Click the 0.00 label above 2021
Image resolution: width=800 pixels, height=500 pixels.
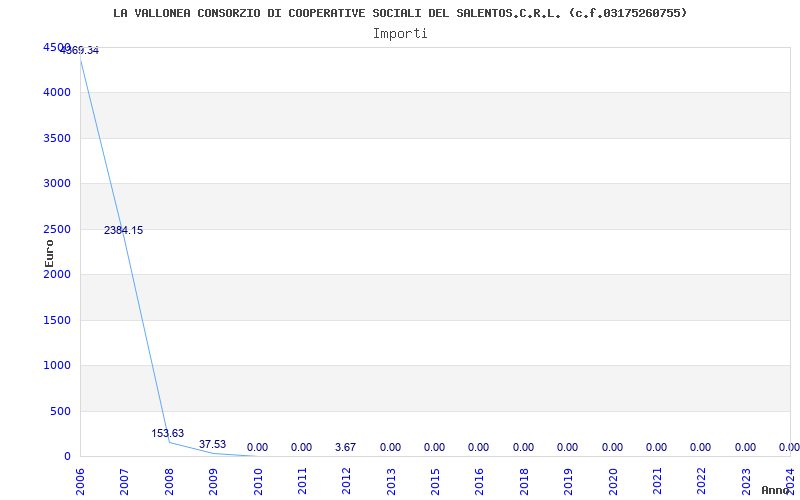656,447
